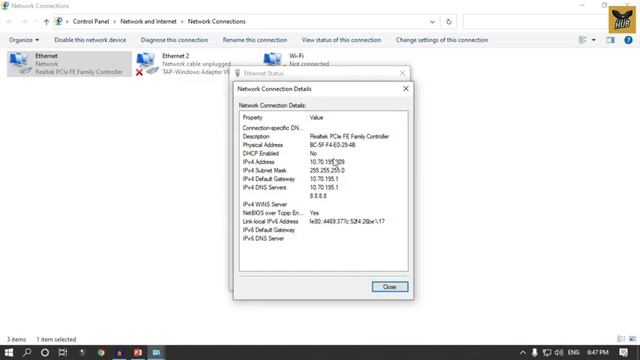This screenshot has width=640, height=360.
Task: Select the Physical Address row
Action: click(x=323, y=145)
